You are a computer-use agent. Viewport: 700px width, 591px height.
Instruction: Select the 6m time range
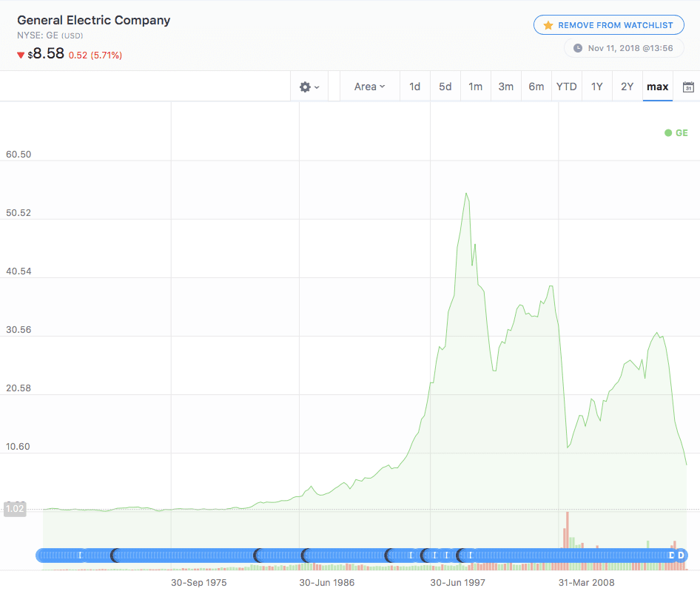pyautogui.click(x=536, y=87)
